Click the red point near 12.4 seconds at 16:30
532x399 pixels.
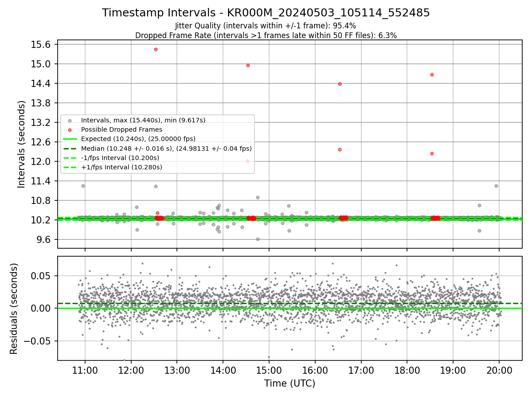point(340,149)
